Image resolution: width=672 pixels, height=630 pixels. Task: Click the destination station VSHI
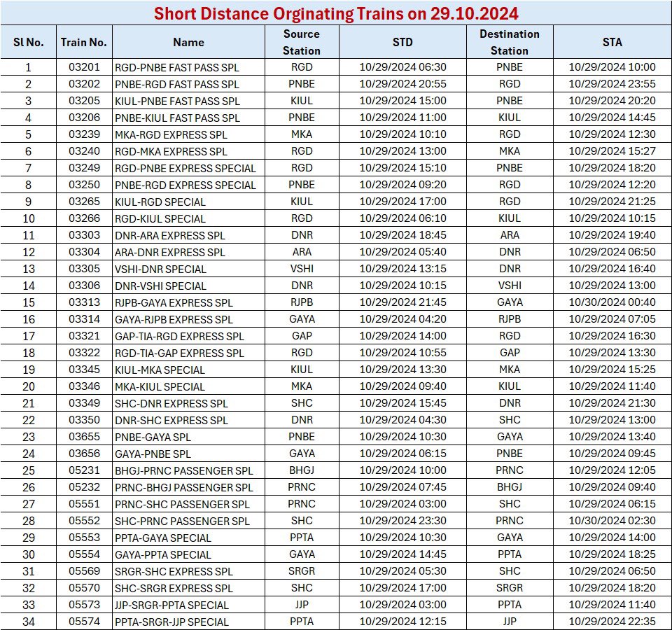click(x=510, y=286)
